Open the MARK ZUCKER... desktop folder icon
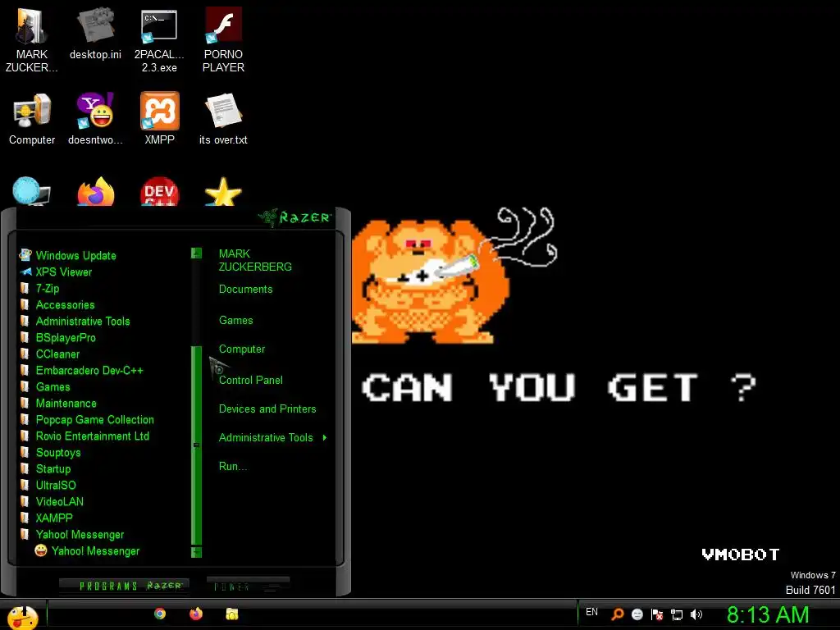840x630 pixels. click(x=31, y=39)
